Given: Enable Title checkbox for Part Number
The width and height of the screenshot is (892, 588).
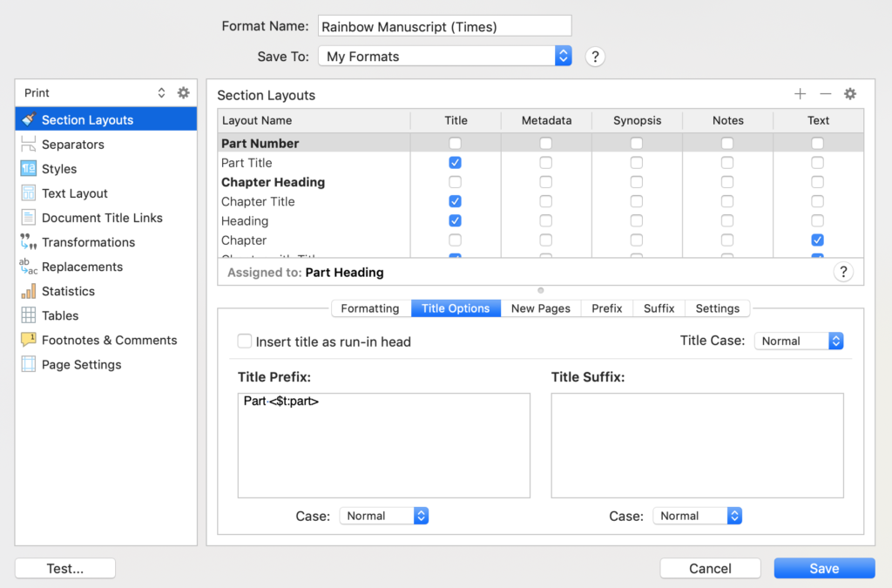Looking at the screenshot, I should [x=455, y=143].
